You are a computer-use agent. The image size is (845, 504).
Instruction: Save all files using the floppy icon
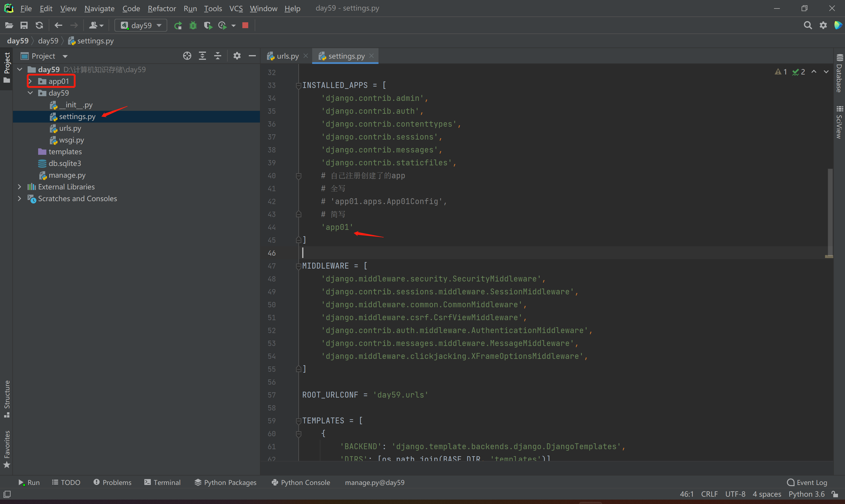click(24, 26)
